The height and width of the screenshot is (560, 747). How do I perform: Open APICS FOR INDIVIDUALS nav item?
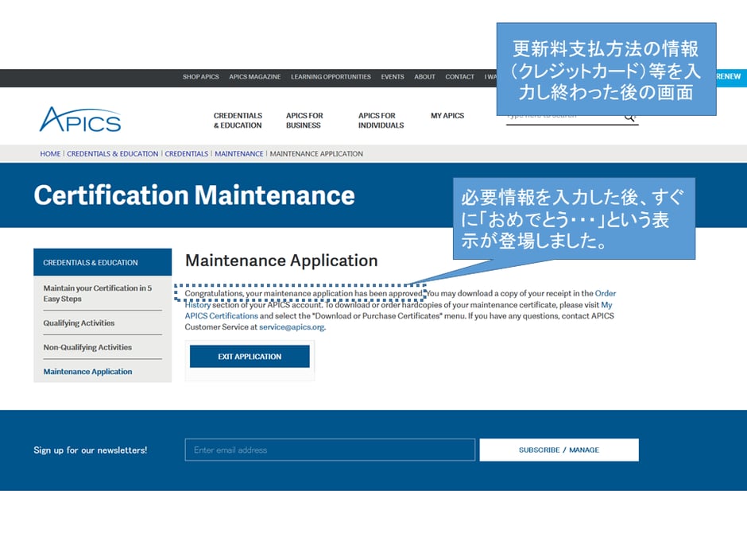pos(381,121)
